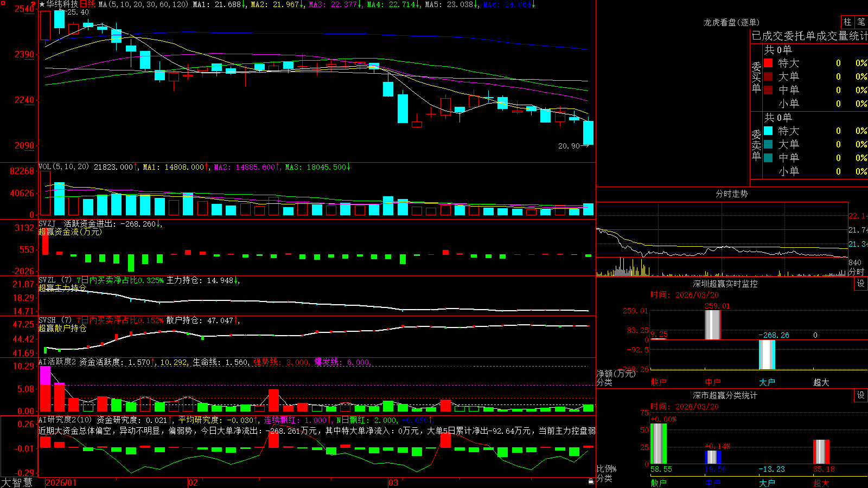The height and width of the screenshot is (488, 868).
Task: Click the 时间: 2026/03/20 in 实时监控 panel
Action: click(684, 295)
